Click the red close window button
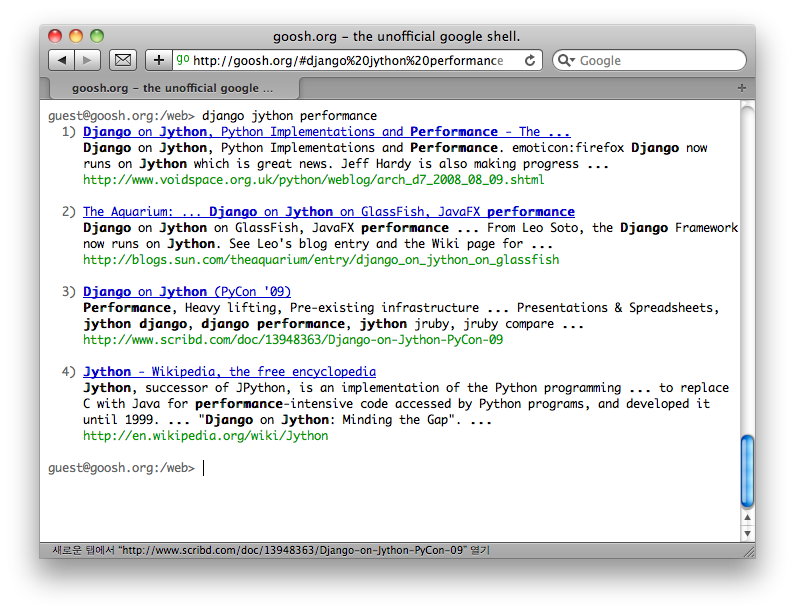 pyautogui.click(x=55, y=36)
